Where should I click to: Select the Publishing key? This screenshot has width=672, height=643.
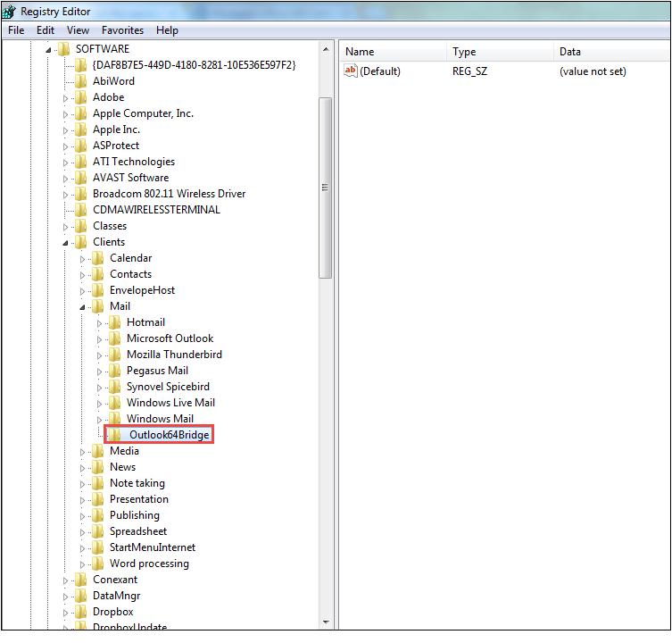(135, 515)
